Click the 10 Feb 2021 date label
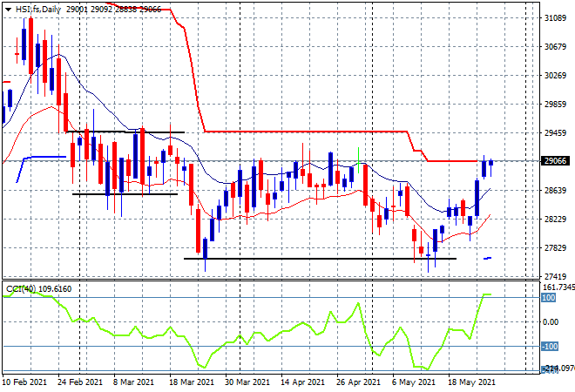Screen dimensions: 575x392 [25, 382]
